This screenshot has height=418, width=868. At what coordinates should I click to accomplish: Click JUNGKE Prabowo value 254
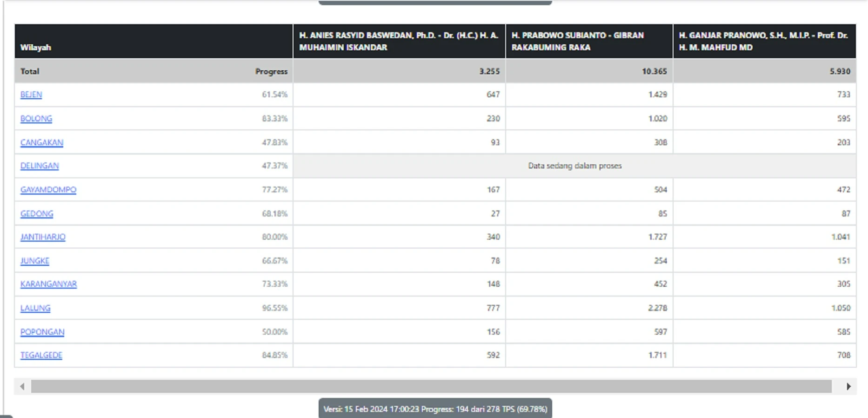pos(661,261)
